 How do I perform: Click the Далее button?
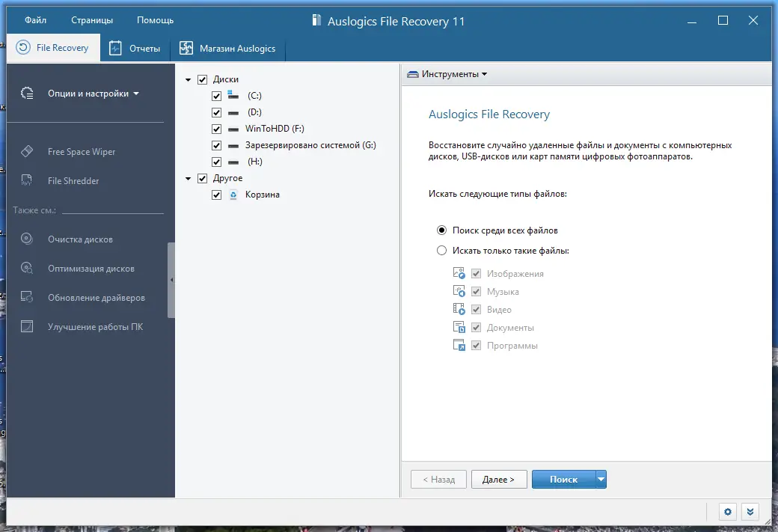(x=499, y=480)
